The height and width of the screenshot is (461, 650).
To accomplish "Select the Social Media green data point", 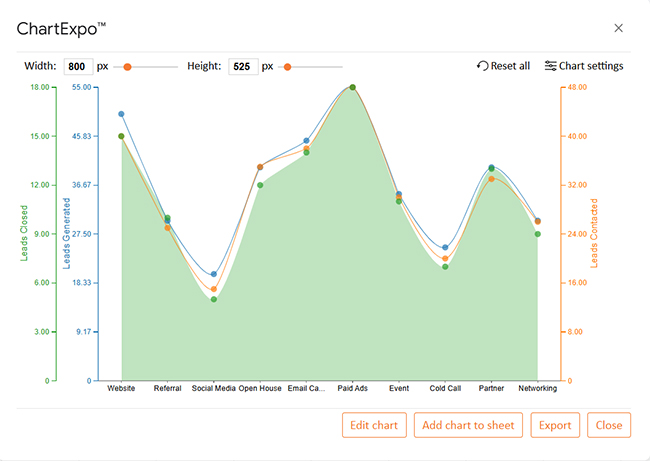I will [x=213, y=299].
